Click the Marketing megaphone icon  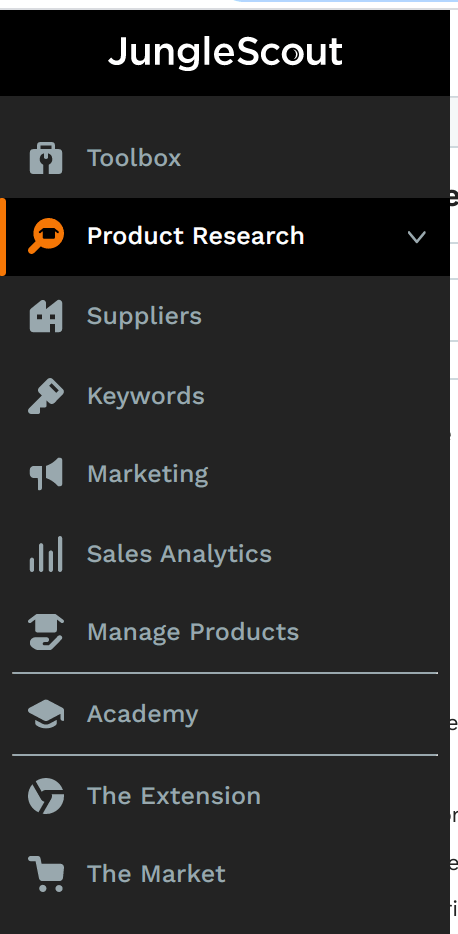click(46, 474)
